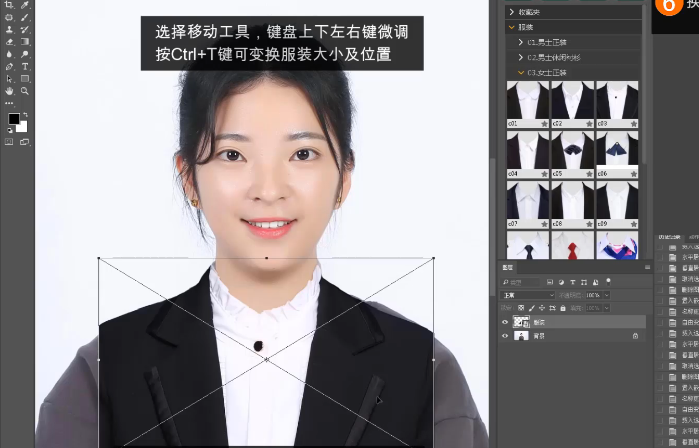Open the Edit Toolbar three-dots menu
This screenshot has width=699, height=448.
tap(9, 103)
